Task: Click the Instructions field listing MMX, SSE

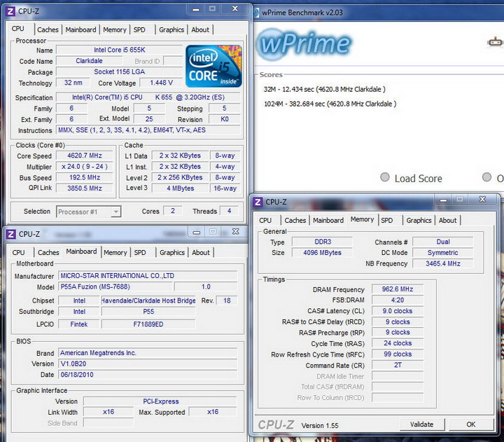Action: pyautogui.click(x=148, y=130)
